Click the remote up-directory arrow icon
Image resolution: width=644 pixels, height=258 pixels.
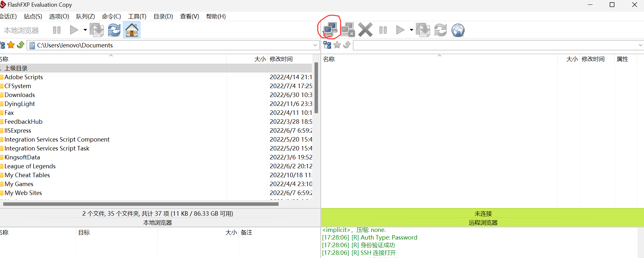click(x=347, y=45)
